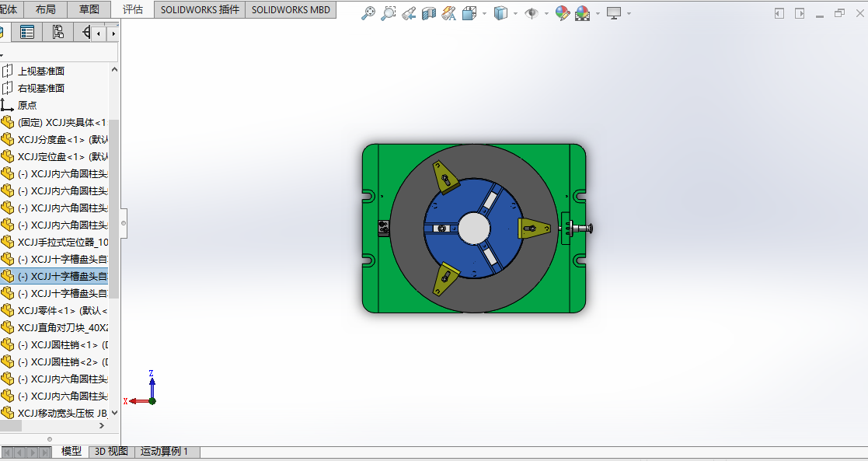Screen dimensions: 868x461
Task: Go back using the Previous View icon
Action: click(x=409, y=13)
